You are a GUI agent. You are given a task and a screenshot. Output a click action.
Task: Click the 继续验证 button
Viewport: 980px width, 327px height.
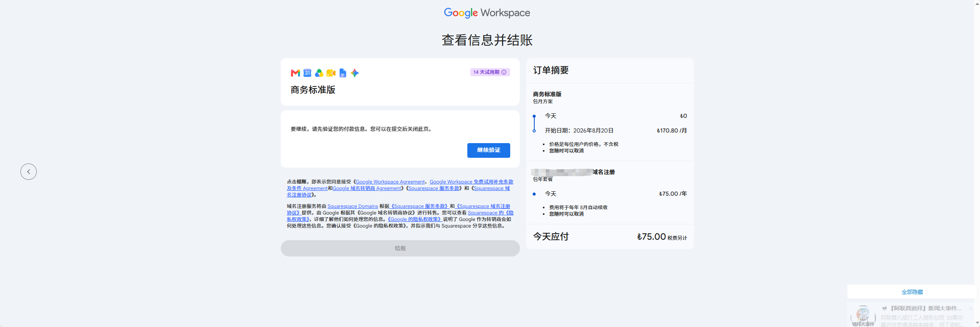(x=489, y=150)
